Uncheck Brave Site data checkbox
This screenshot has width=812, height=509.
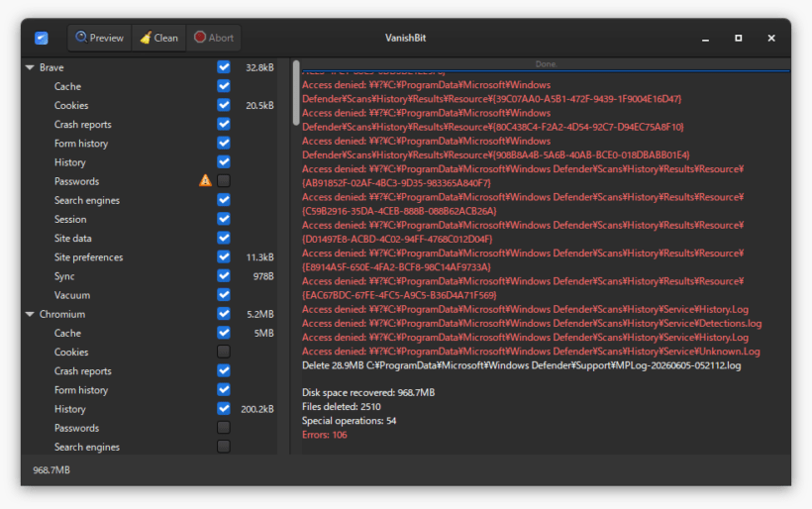(224, 238)
